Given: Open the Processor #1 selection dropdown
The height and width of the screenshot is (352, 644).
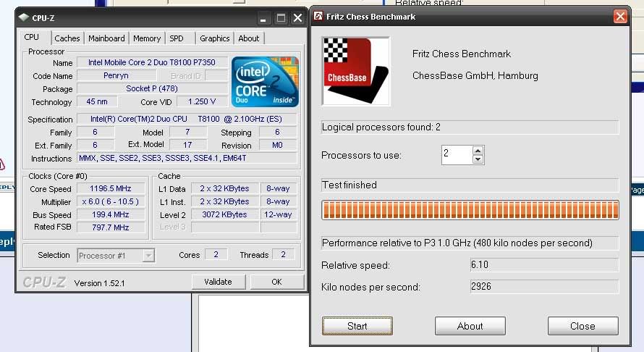Looking at the screenshot, I should point(148,256).
